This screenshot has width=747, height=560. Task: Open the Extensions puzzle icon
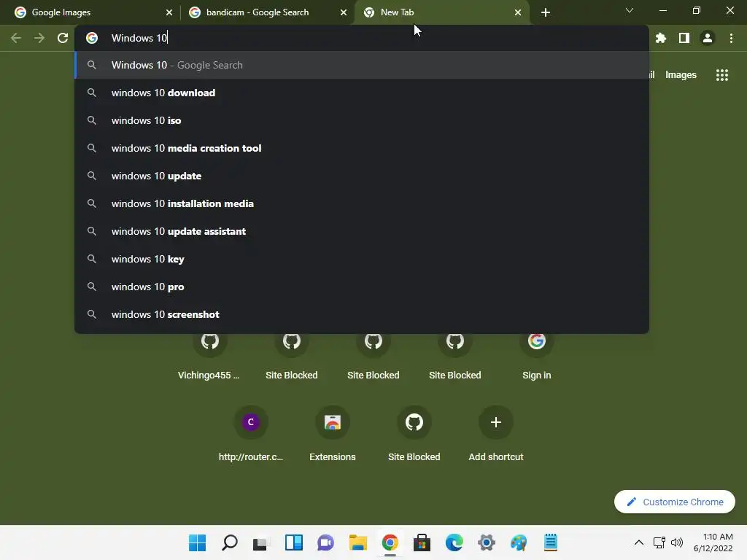coord(661,38)
